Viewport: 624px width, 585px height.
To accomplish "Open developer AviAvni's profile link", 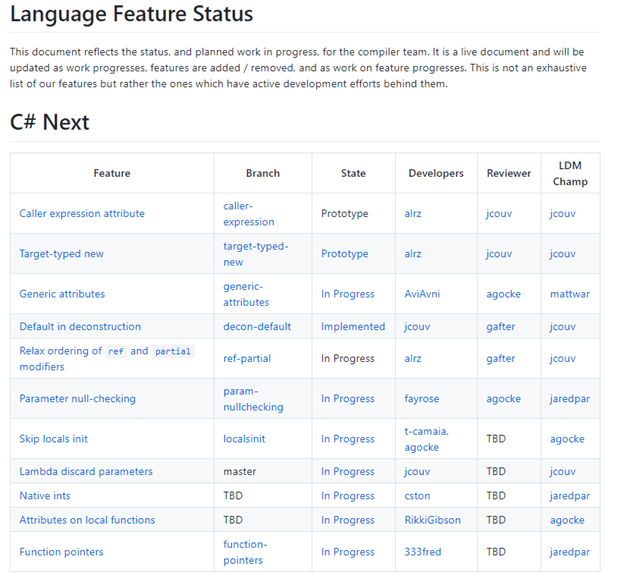I will coord(422,294).
